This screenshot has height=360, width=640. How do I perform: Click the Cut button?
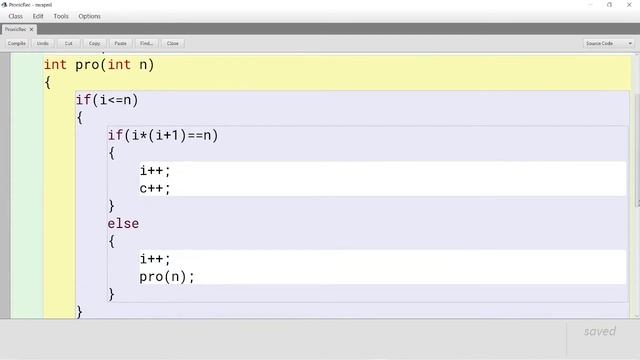(69, 43)
